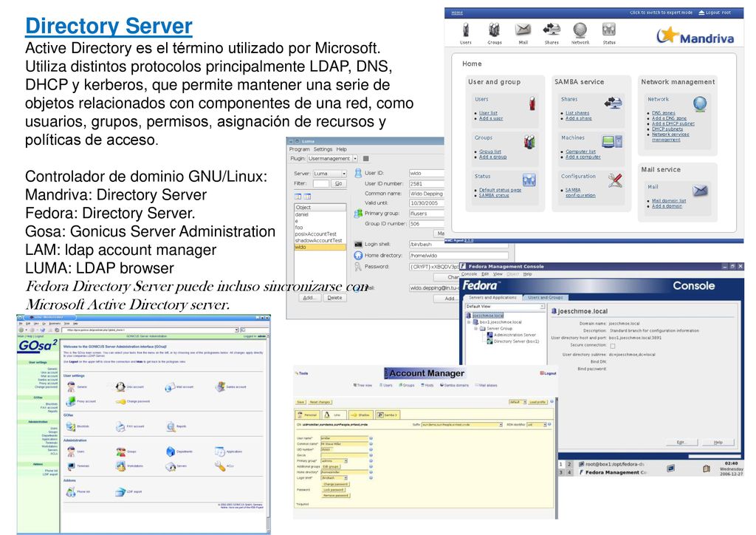This screenshot has height=535, width=756.
Task: Switch to the Users and Groups tab in Fedora
Action: click(x=545, y=297)
